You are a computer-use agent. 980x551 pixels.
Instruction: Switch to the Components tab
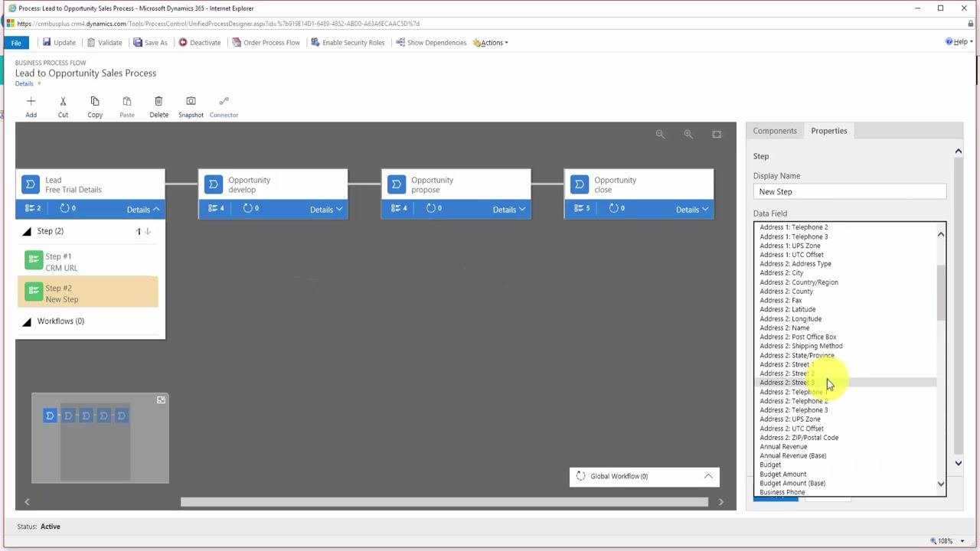pos(775,131)
